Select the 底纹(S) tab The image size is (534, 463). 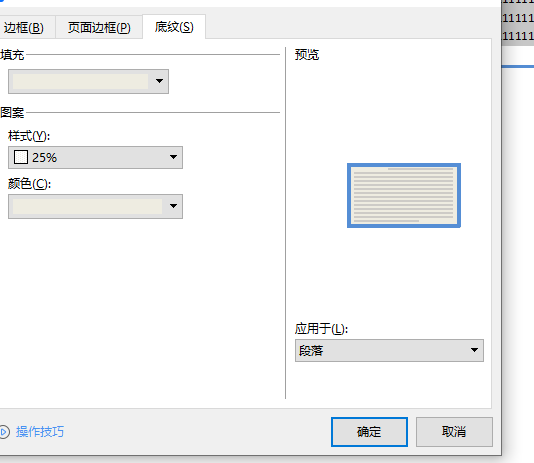[174, 27]
